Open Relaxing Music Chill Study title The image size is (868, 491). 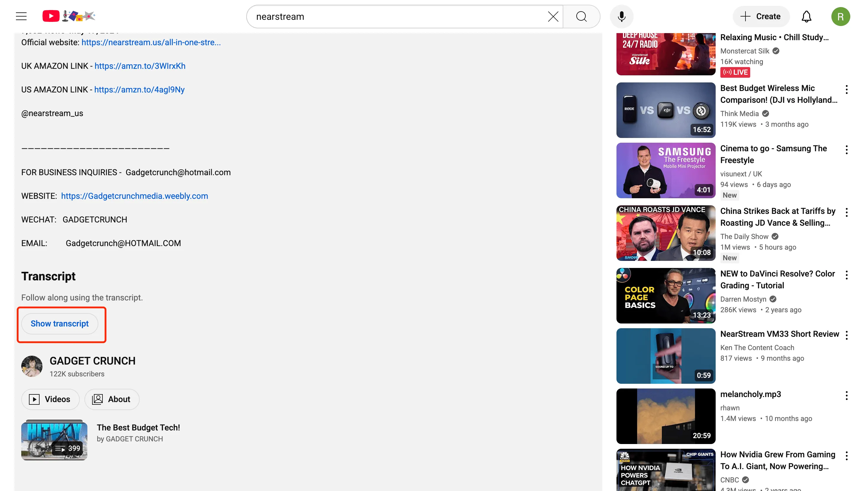774,38
